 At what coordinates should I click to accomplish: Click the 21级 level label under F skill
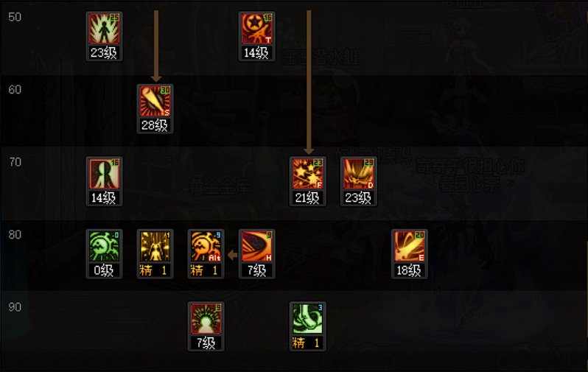click(307, 197)
